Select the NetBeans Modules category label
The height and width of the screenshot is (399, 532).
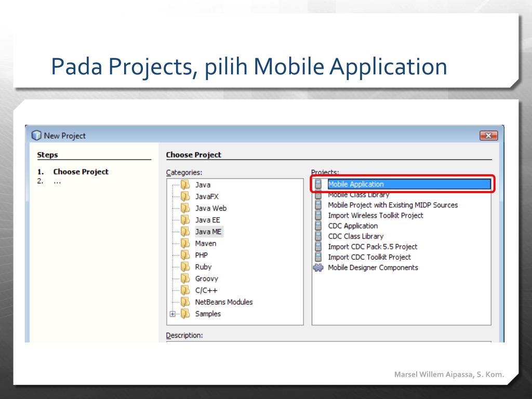pos(224,302)
